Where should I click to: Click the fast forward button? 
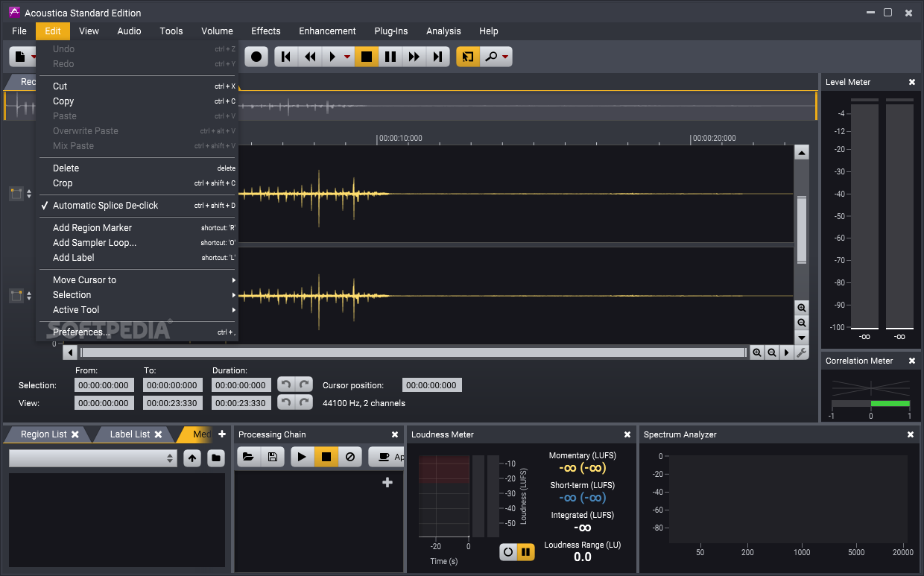pos(414,57)
